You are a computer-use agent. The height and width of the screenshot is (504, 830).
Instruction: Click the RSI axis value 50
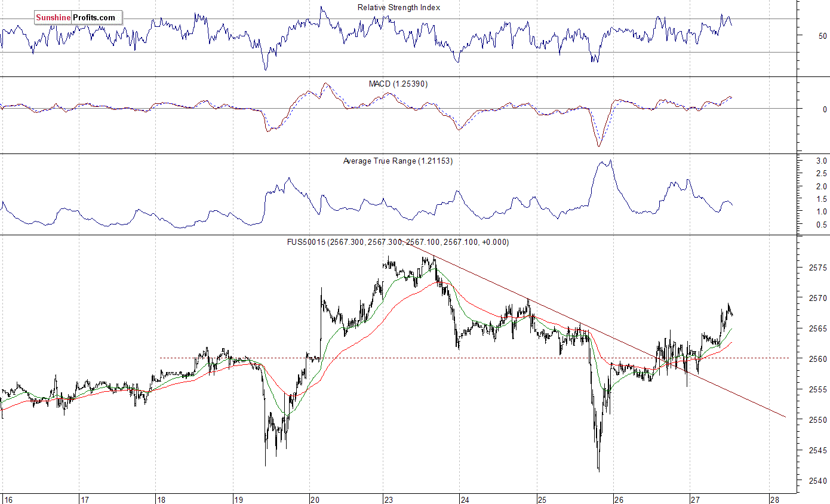pyautogui.click(x=823, y=36)
